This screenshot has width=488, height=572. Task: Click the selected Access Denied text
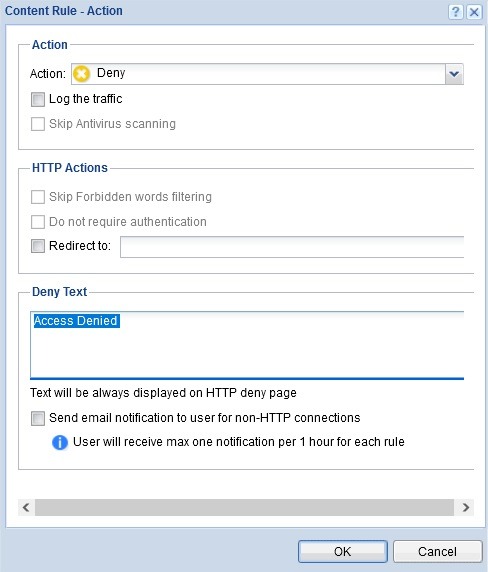pos(76,321)
